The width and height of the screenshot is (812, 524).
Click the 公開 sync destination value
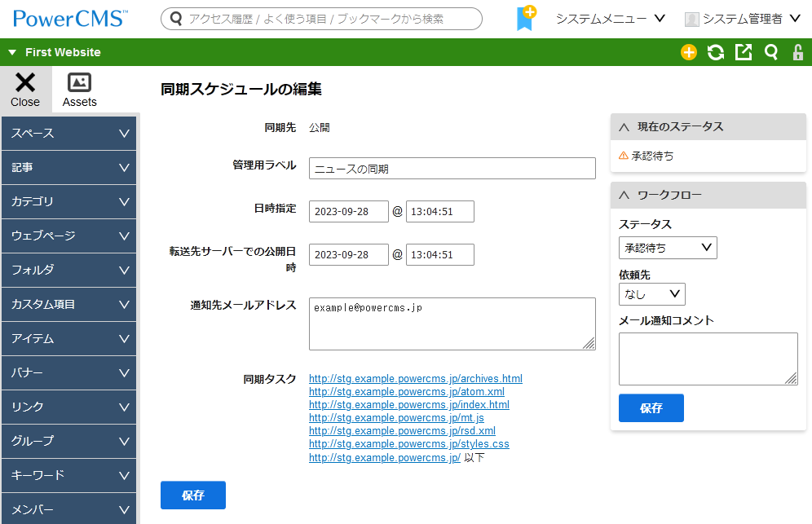tap(319, 127)
